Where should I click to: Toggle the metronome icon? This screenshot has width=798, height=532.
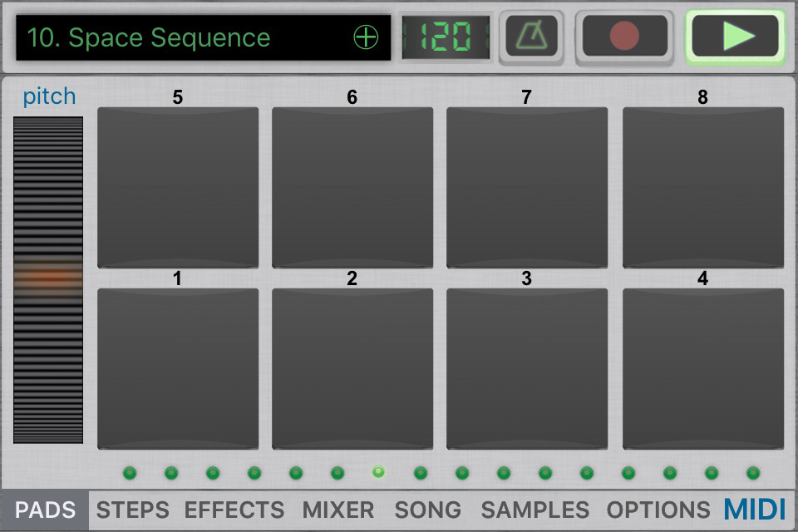click(x=531, y=36)
